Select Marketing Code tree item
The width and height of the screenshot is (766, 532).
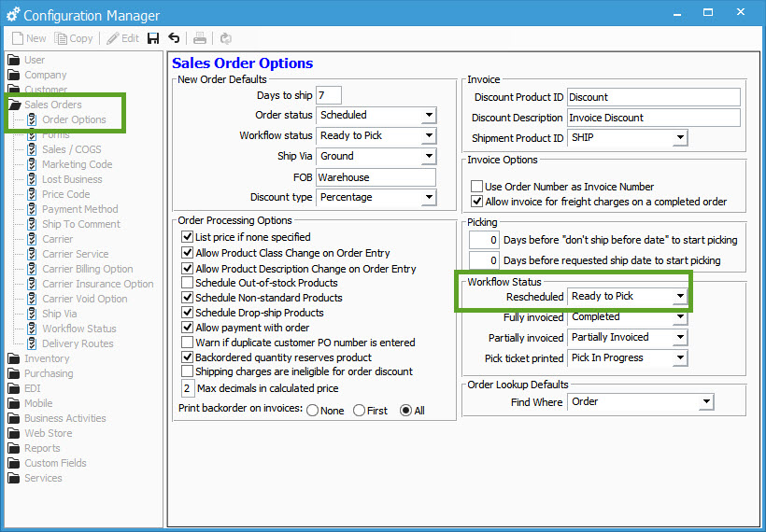tap(69, 164)
